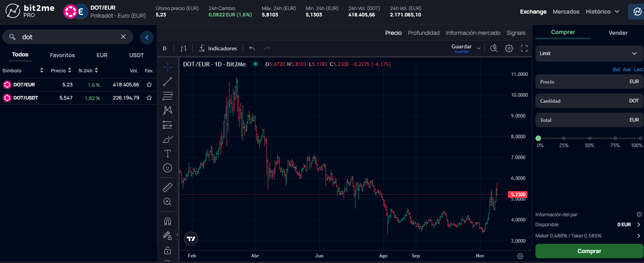Select the patterns drawing tool
644x263 pixels.
tap(168, 110)
